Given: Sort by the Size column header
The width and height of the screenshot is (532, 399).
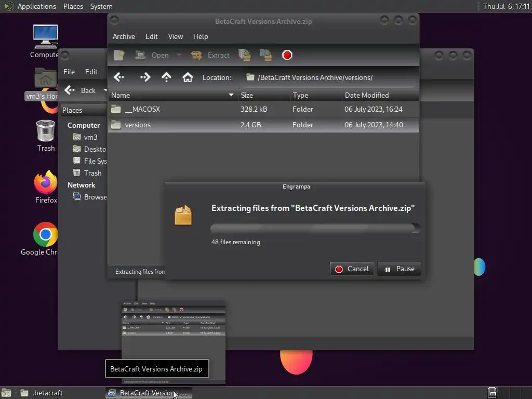Looking at the screenshot, I should tap(263, 96).
